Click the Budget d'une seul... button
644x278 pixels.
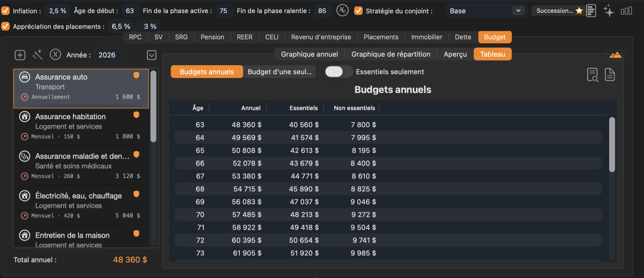(280, 72)
